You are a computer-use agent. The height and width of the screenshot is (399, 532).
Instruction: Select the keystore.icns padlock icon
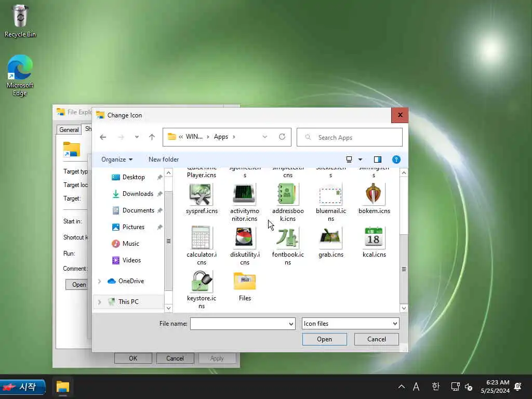(201, 281)
